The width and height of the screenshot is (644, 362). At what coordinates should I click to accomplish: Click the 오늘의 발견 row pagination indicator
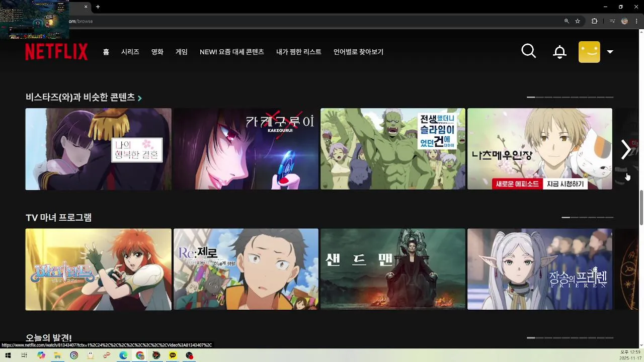[x=570, y=338]
